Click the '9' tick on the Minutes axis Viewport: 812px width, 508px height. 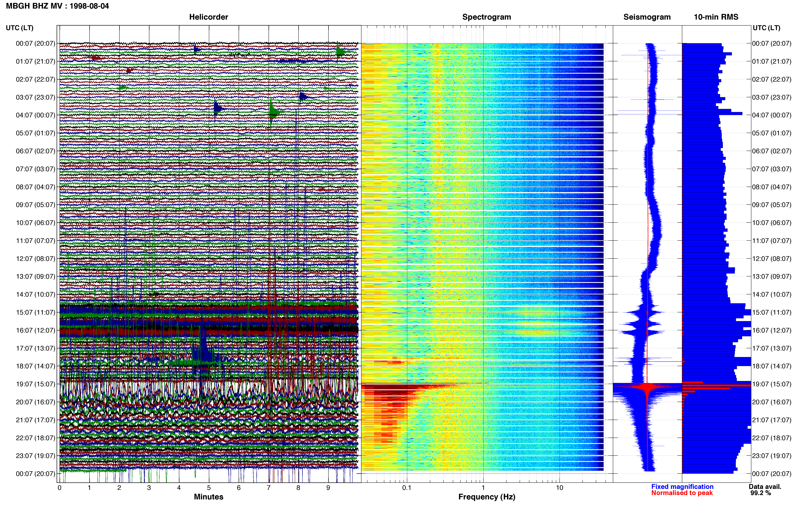tap(328, 487)
